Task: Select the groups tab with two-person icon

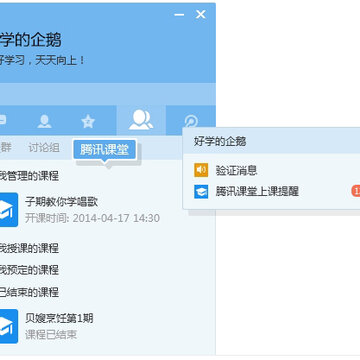Action: [141, 120]
